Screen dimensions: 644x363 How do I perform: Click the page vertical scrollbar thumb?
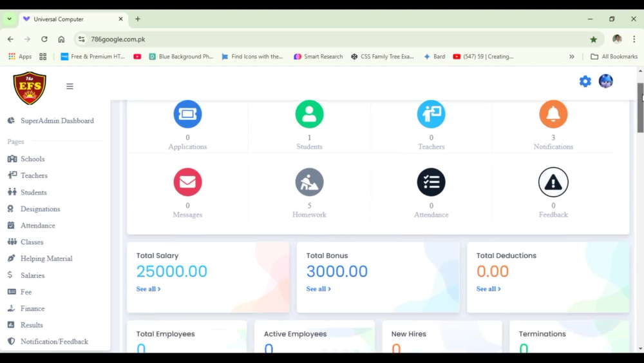pos(640,108)
